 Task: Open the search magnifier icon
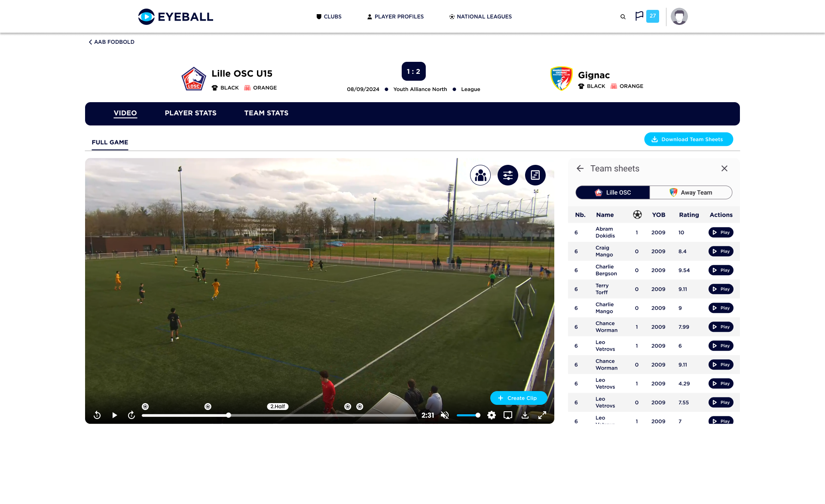point(623,17)
